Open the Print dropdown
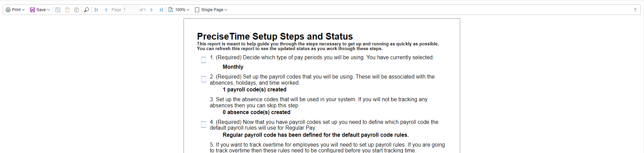Image resolution: width=644 pixels, height=153 pixels. (x=15, y=10)
